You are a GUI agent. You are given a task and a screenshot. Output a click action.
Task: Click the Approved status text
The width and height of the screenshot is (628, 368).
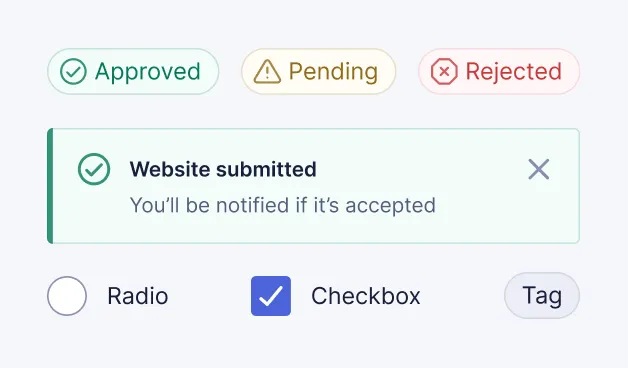[148, 72]
